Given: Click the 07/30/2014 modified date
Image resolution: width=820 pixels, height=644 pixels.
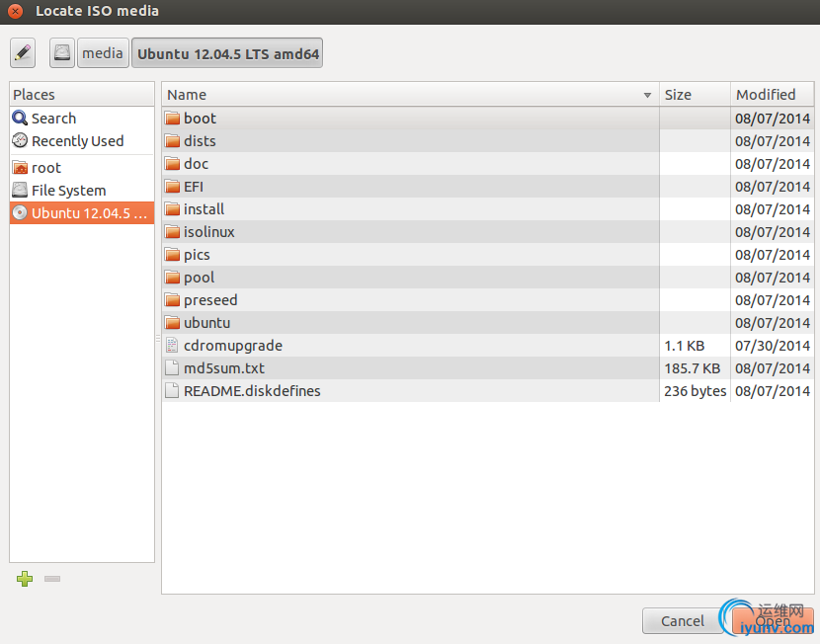Looking at the screenshot, I should coord(773,346).
